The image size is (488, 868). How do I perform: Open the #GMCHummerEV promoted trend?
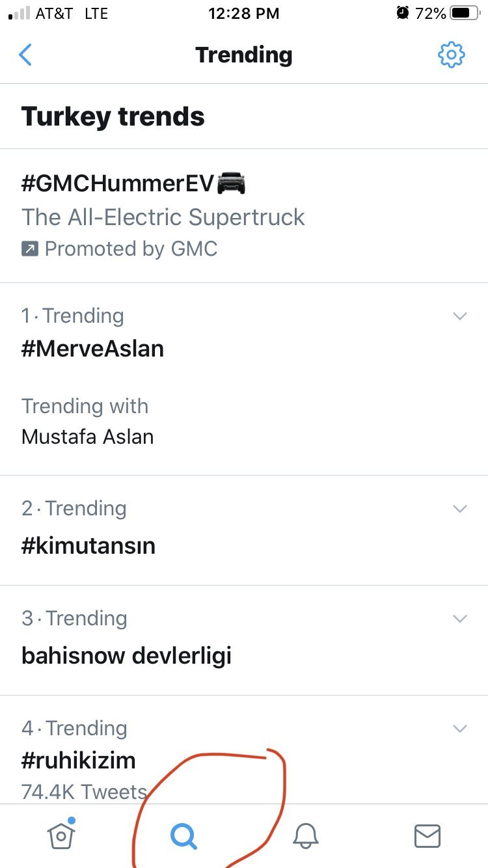point(244,215)
